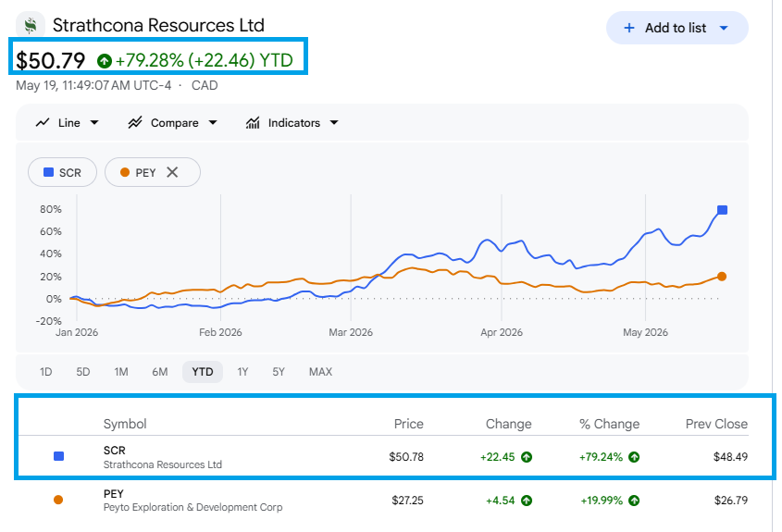Expand the Compare dropdown arrow

tap(213, 123)
